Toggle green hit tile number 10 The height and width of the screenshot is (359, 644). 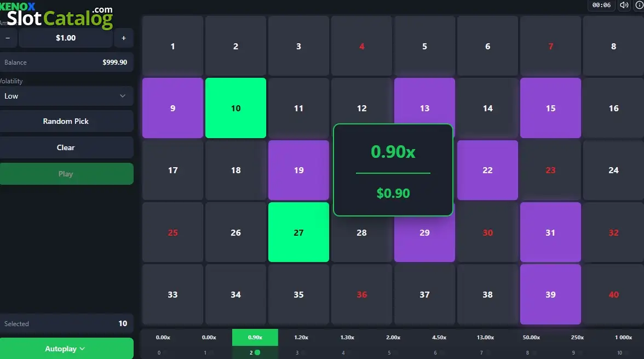pos(235,108)
